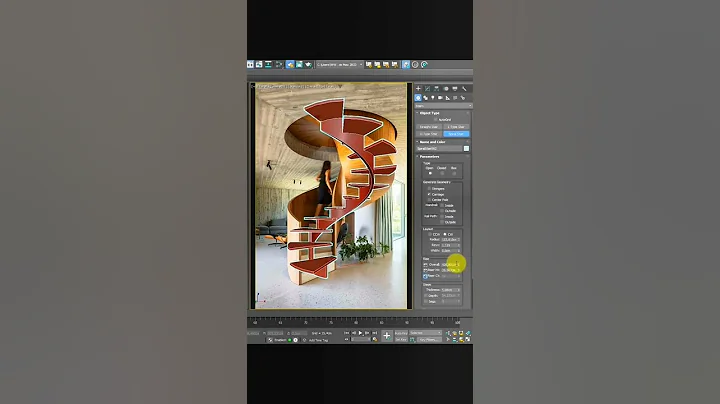Open the Modify panel tab
The width and height of the screenshot is (720, 404).
click(428, 89)
